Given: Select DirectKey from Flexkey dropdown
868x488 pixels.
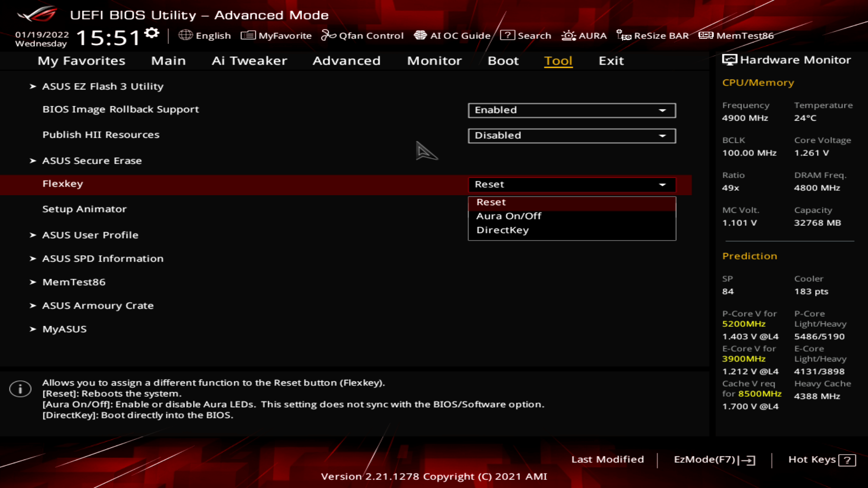Looking at the screenshot, I should [503, 230].
